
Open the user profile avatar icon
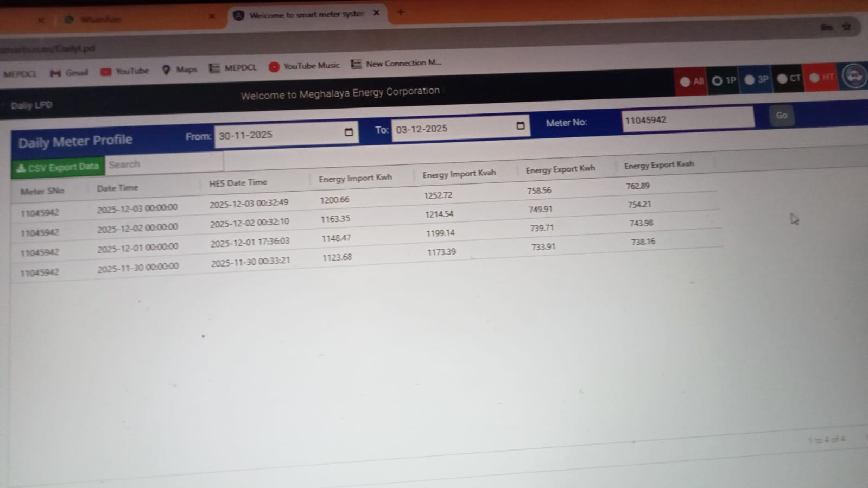[x=854, y=76]
